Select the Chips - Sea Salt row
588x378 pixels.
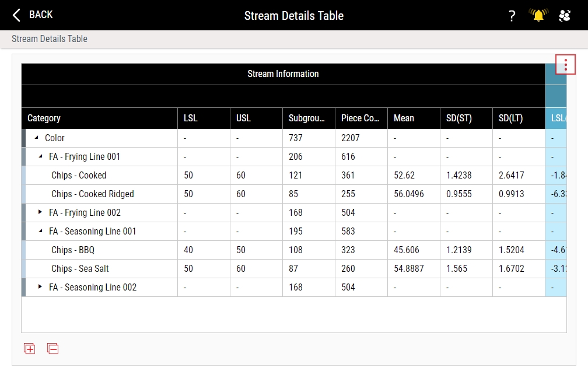(294, 268)
